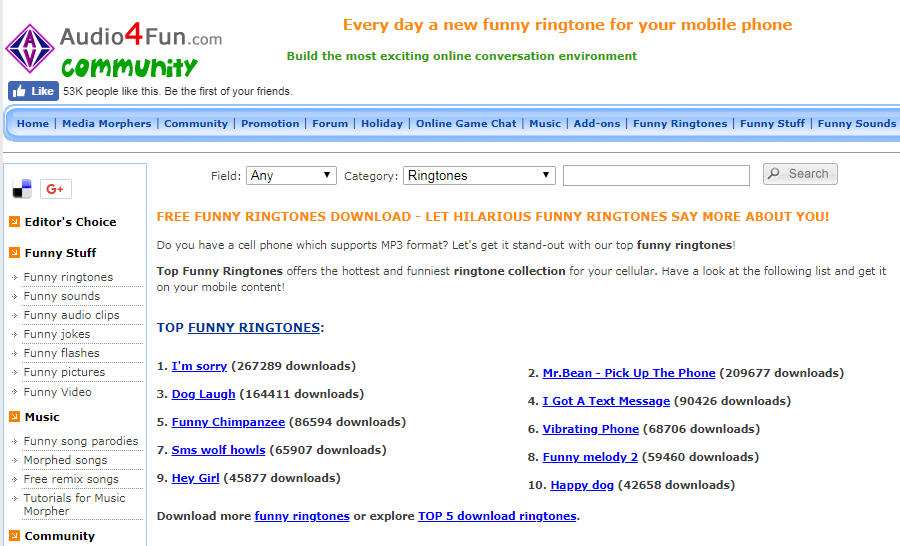The width and height of the screenshot is (900, 546).
Task: Open the Funny Chimpanzee ringtone
Action: [228, 423]
